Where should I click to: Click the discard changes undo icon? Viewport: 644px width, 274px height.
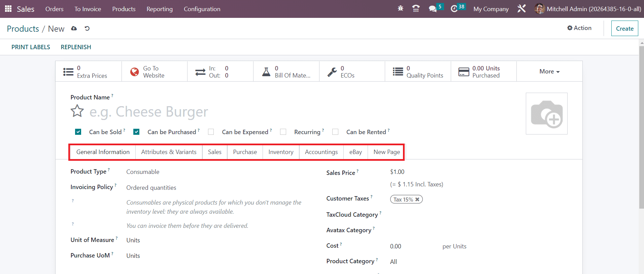click(87, 29)
